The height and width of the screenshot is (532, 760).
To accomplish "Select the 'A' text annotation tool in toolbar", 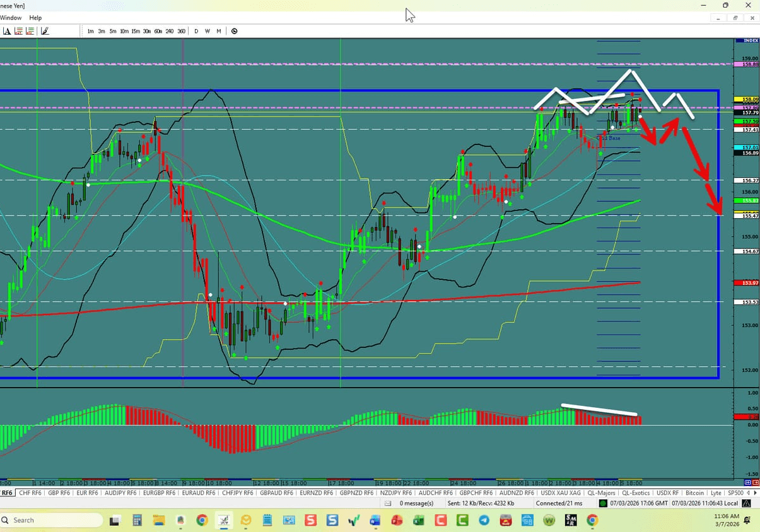I will click(x=6, y=30).
